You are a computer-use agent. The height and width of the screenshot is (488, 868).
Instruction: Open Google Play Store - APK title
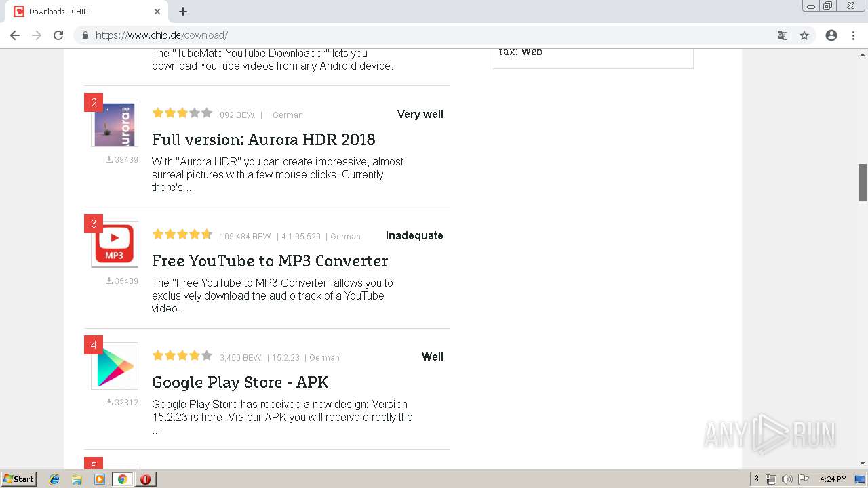tap(240, 382)
